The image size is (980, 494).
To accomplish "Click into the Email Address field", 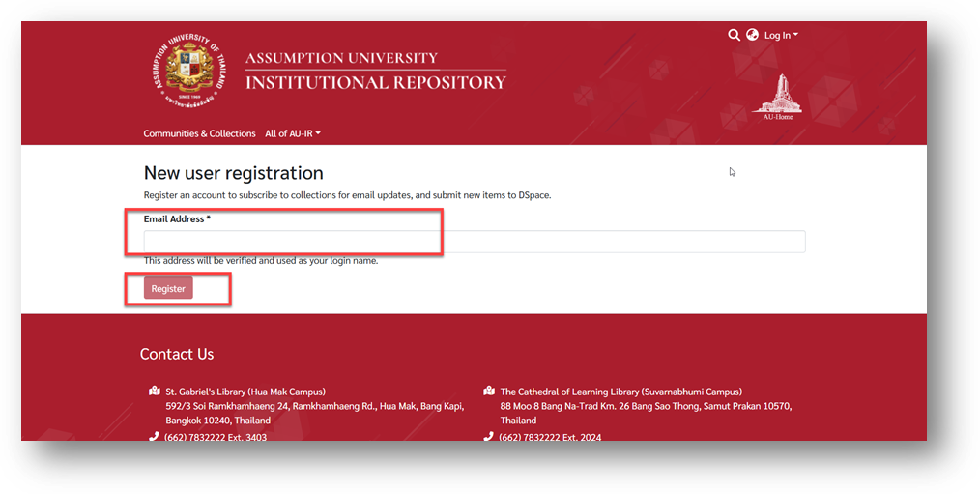I will 474,242.
